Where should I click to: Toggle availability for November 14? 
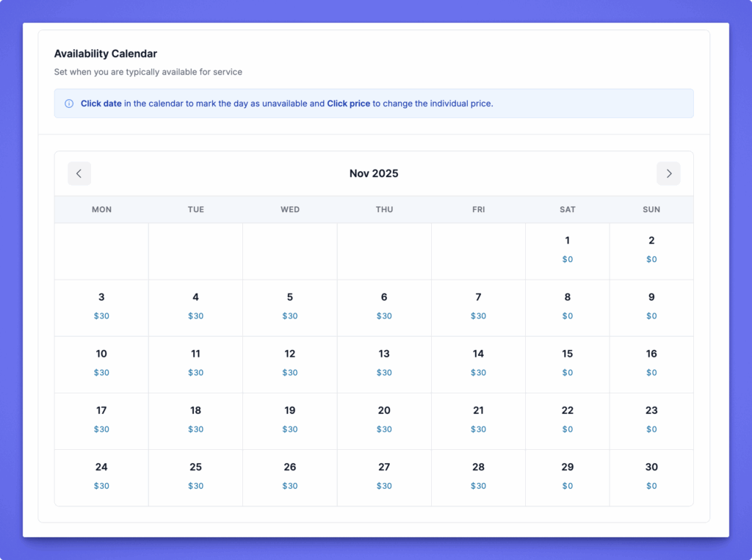pyautogui.click(x=478, y=354)
